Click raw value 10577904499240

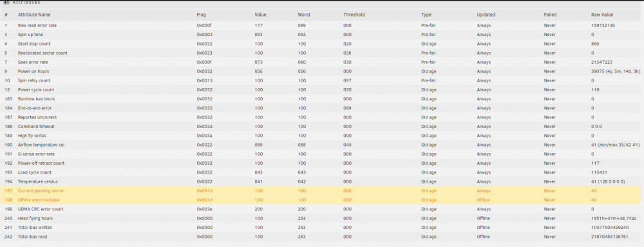coord(609,227)
